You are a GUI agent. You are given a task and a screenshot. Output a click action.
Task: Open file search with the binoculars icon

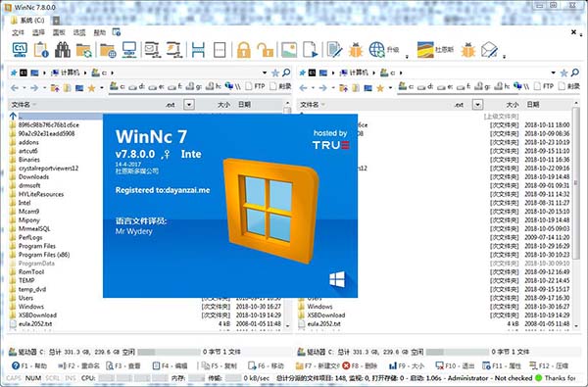[x=63, y=50]
